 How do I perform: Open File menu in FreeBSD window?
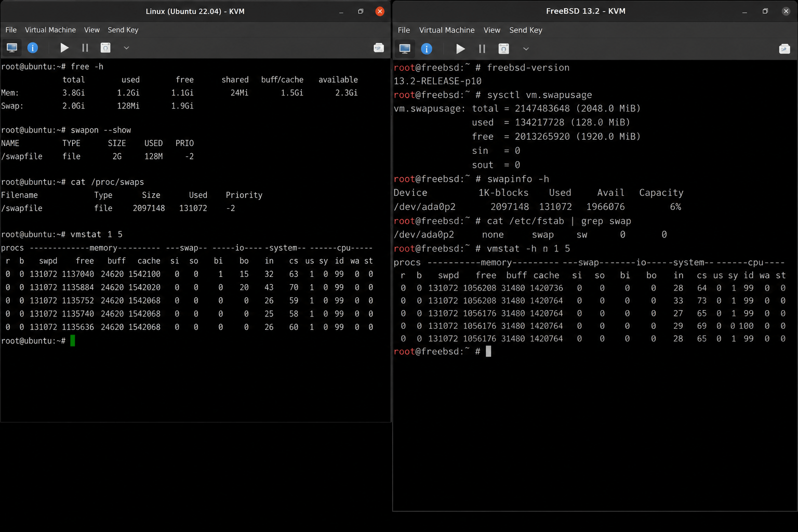(404, 30)
